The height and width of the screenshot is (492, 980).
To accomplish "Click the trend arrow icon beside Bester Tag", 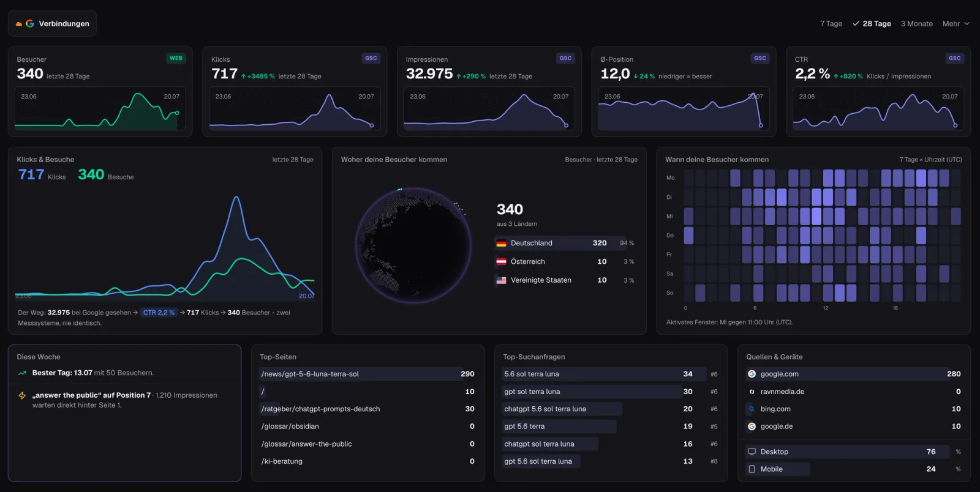I will pyautogui.click(x=22, y=373).
